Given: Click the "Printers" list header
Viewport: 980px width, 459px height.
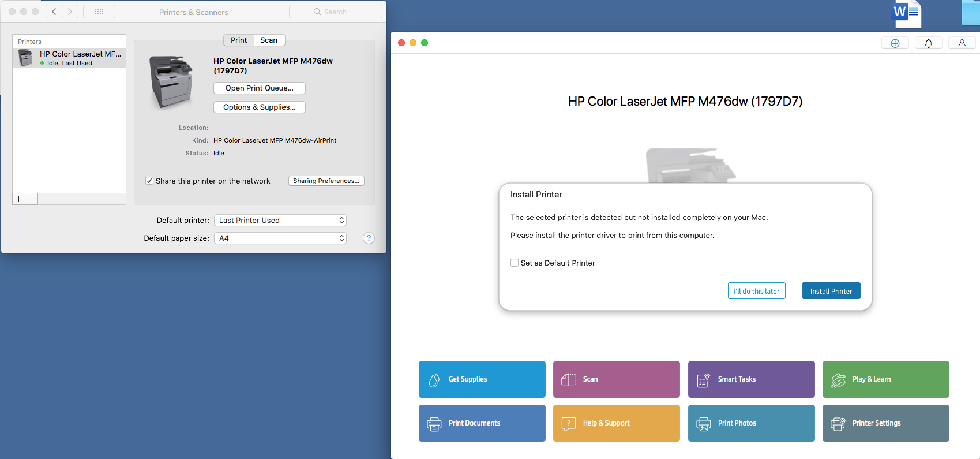Looking at the screenshot, I should coord(29,42).
